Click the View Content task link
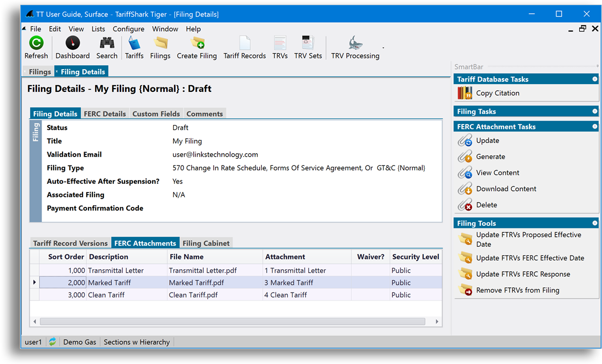The image size is (602, 364). click(x=497, y=173)
